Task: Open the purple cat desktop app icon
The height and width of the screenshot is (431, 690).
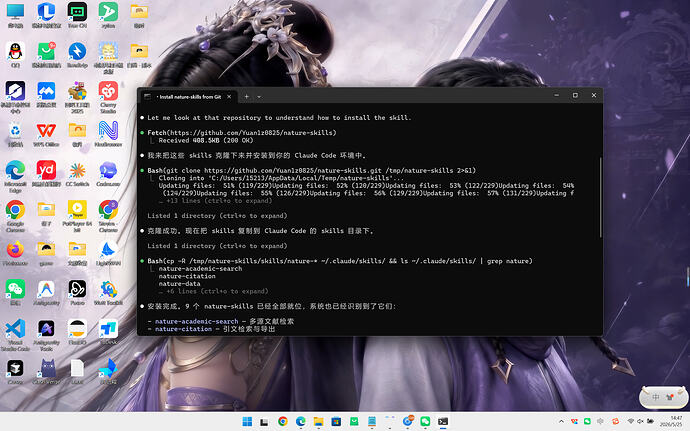Action: point(48,368)
